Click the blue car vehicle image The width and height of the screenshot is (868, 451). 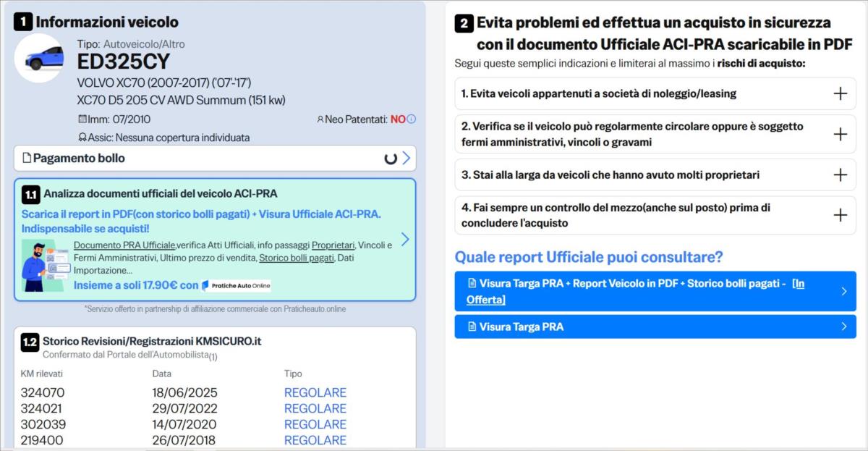coord(38,57)
